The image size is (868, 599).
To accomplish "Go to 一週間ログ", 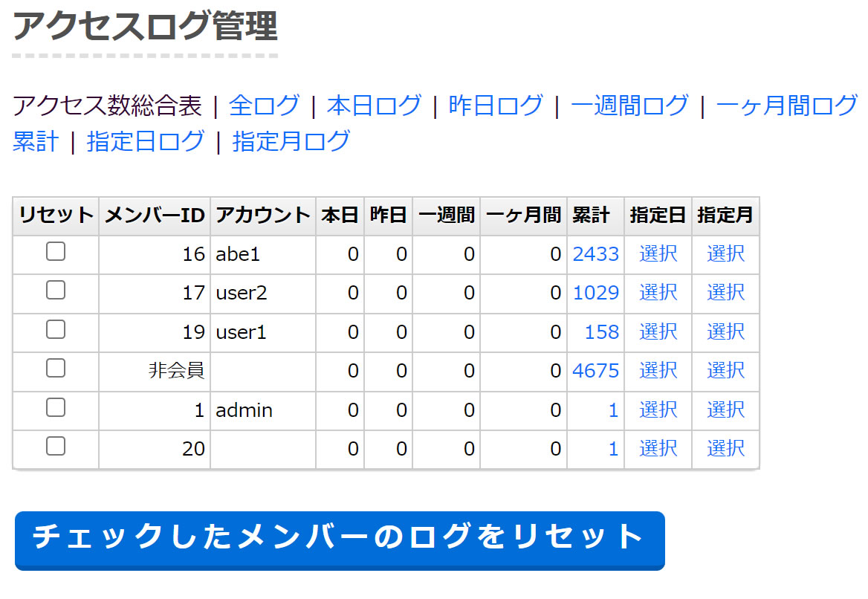I will (629, 106).
